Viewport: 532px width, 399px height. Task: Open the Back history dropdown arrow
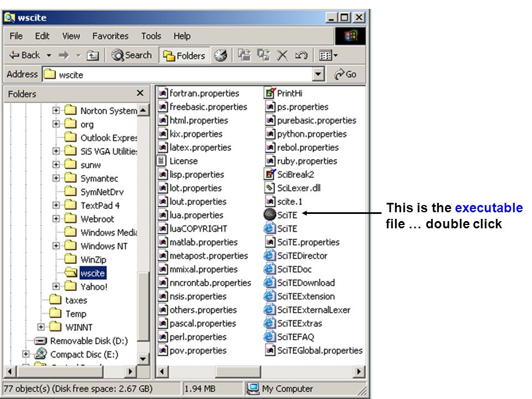pyautogui.click(x=49, y=55)
